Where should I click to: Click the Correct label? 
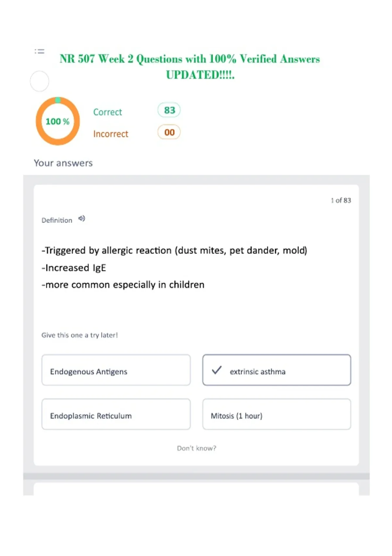pos(107,112)
